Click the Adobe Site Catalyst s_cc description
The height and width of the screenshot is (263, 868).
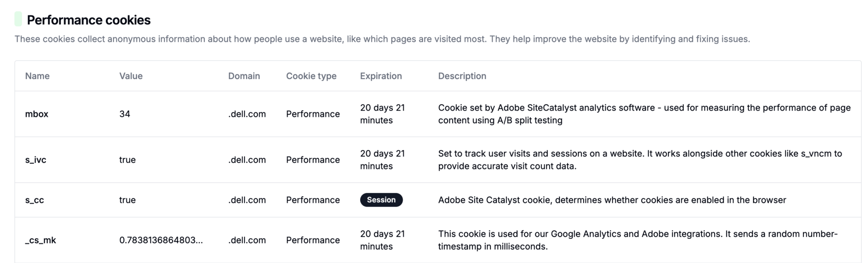(x=612, y=200)
